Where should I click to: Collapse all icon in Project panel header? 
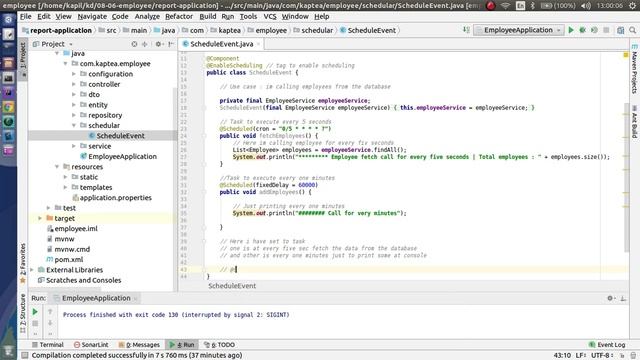144,44
